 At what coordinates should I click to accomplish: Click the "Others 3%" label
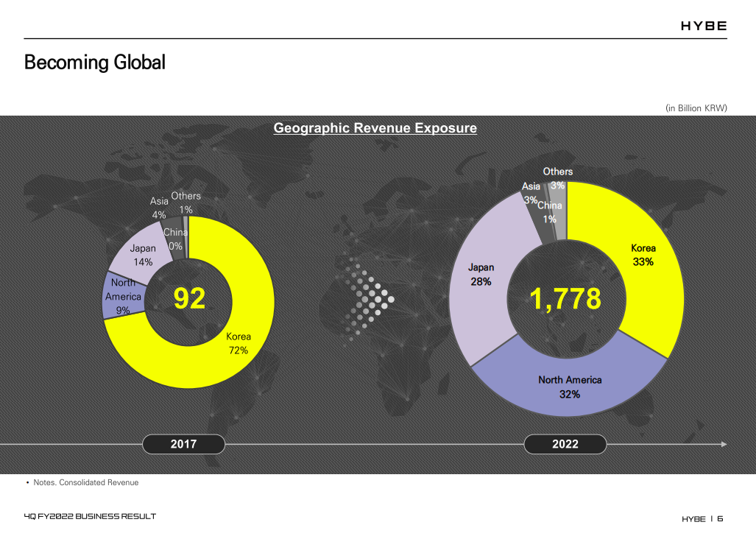(558, 178)
